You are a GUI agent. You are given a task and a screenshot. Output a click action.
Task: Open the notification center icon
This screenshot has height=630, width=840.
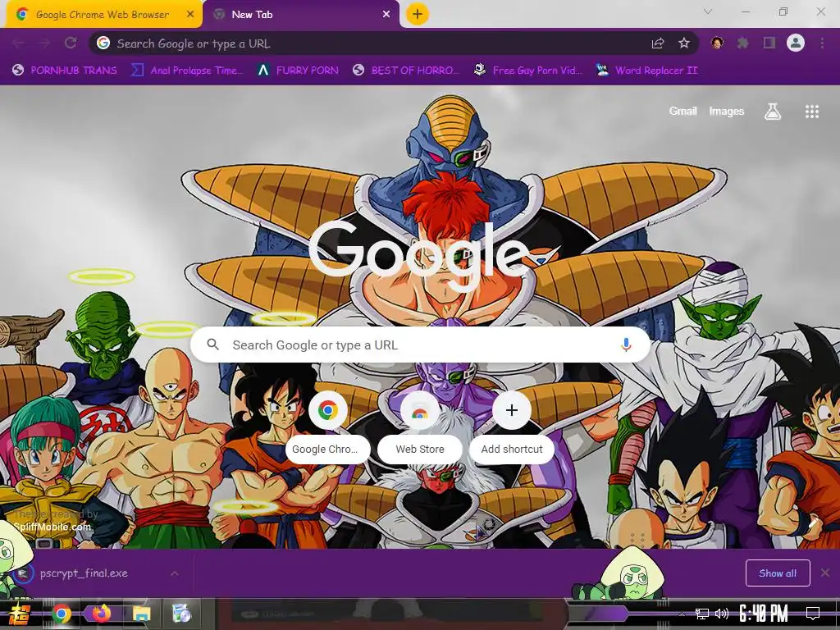click(813, 614)
